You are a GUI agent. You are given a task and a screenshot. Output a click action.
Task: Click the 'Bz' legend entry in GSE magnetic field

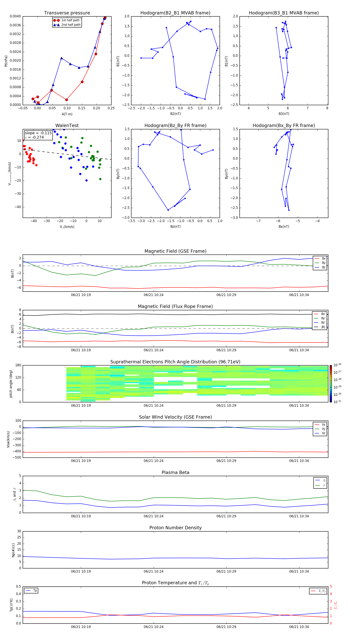pos(320,267)
